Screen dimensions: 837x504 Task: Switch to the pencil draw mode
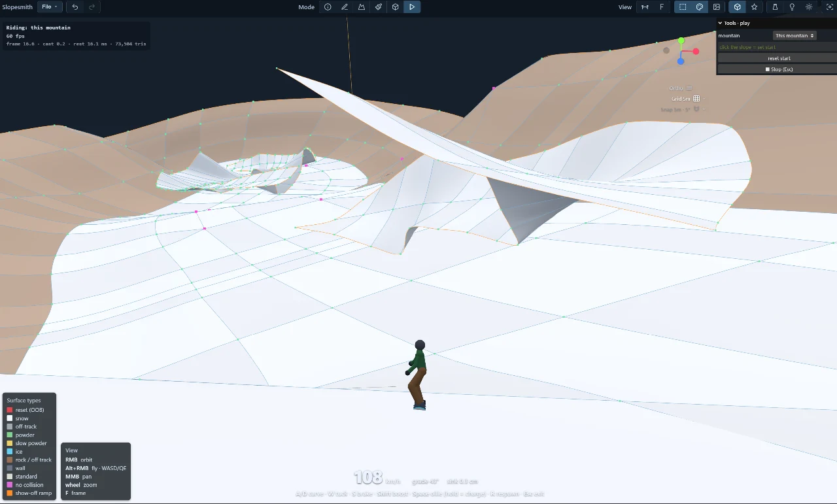[345, 7]
